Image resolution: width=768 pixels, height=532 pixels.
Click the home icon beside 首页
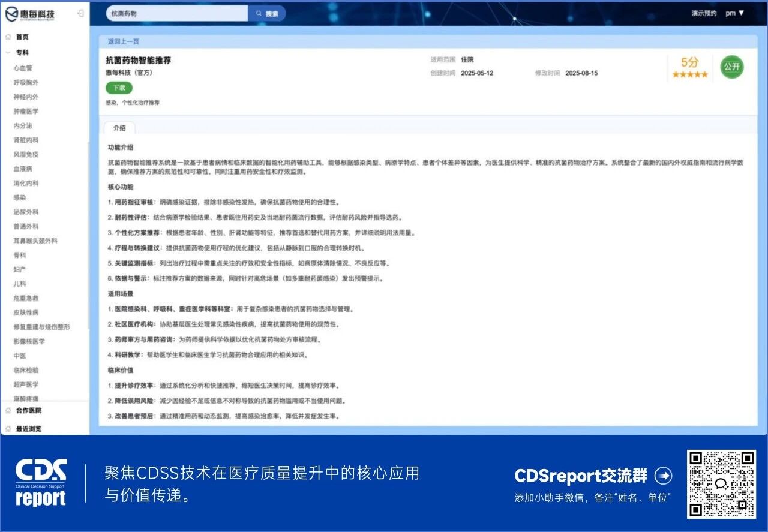pyautogui.click(x=8, y=37)
